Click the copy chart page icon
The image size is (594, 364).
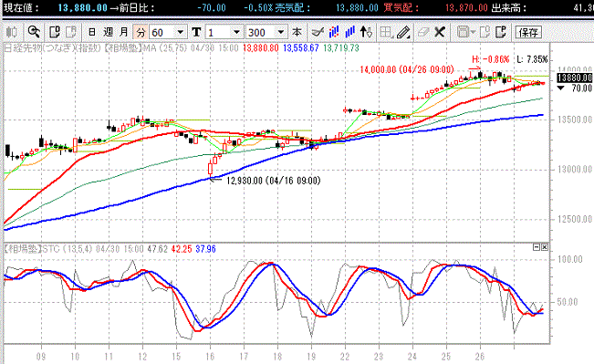tap(55, 32)
